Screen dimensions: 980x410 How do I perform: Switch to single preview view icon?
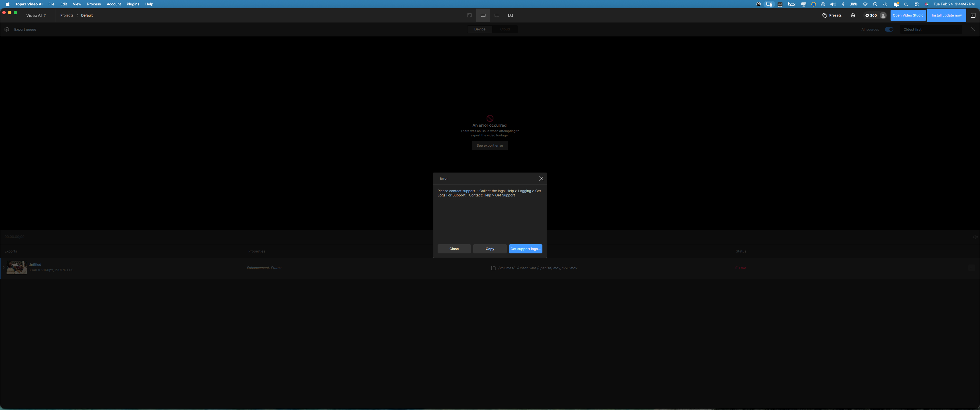point(483,16)
